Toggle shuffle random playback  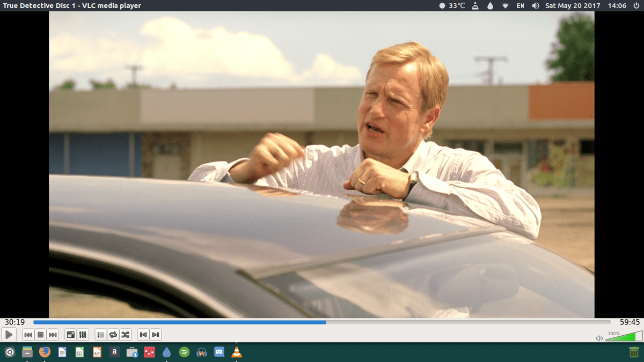pos(125,335)
